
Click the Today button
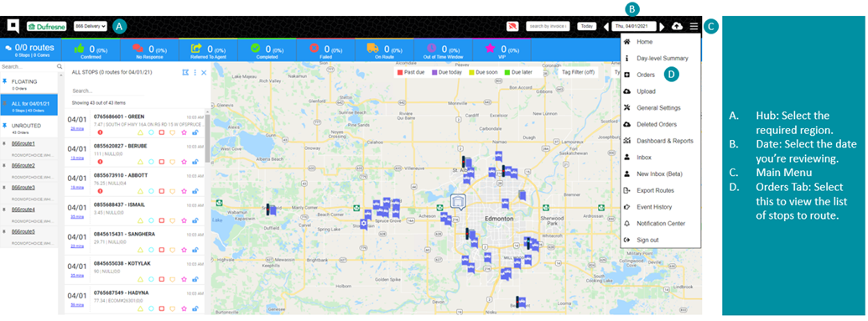587,26
